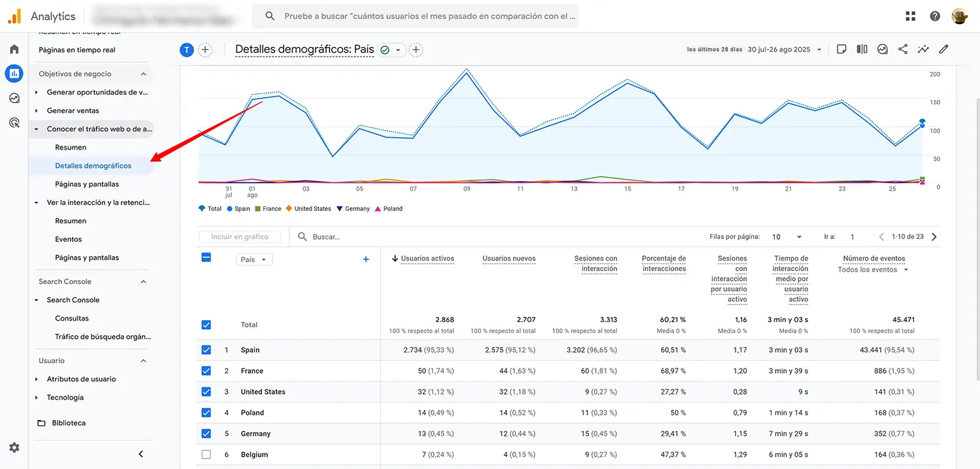
Task: Share this report using the share icon
Action: point(902,49)
